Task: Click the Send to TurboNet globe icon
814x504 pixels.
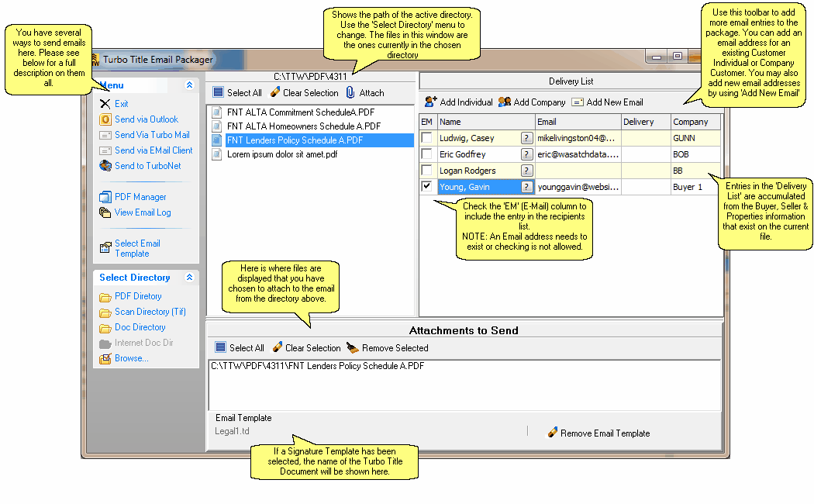Action: pos(105,166)
